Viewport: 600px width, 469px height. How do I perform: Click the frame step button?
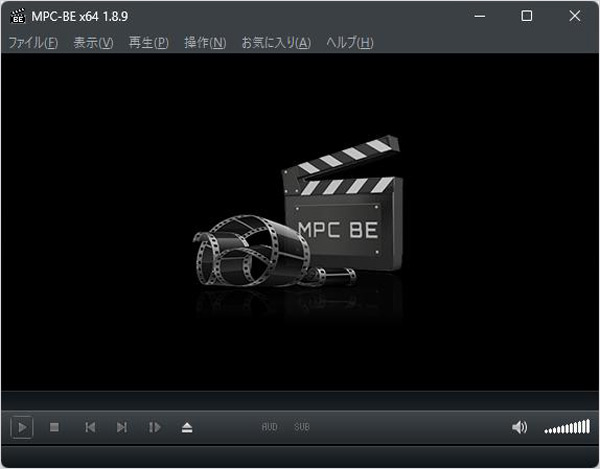pyautogui.click(x=154, y=427)
